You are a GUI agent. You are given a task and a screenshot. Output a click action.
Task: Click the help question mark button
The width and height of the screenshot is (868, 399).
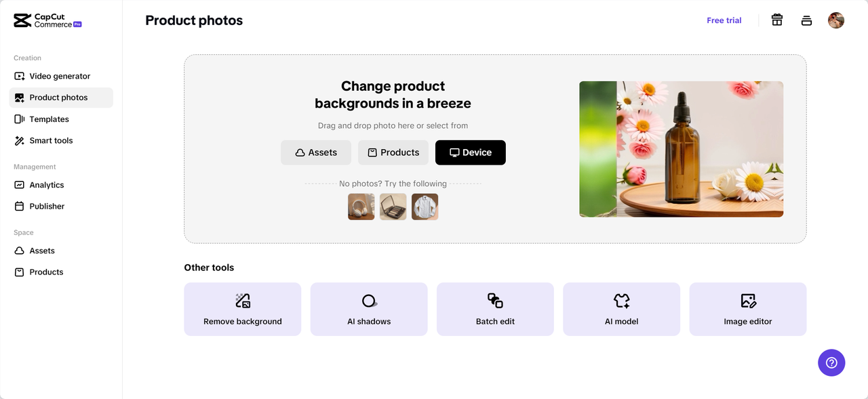(x=831, y=362)
